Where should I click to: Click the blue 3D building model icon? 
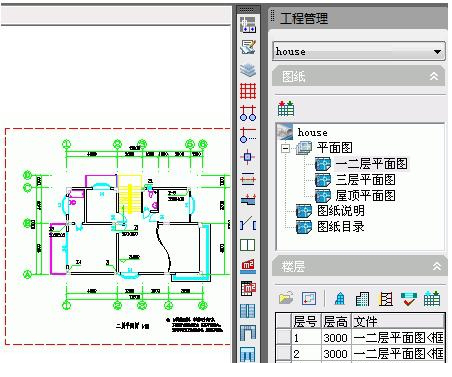pos(340,298)
